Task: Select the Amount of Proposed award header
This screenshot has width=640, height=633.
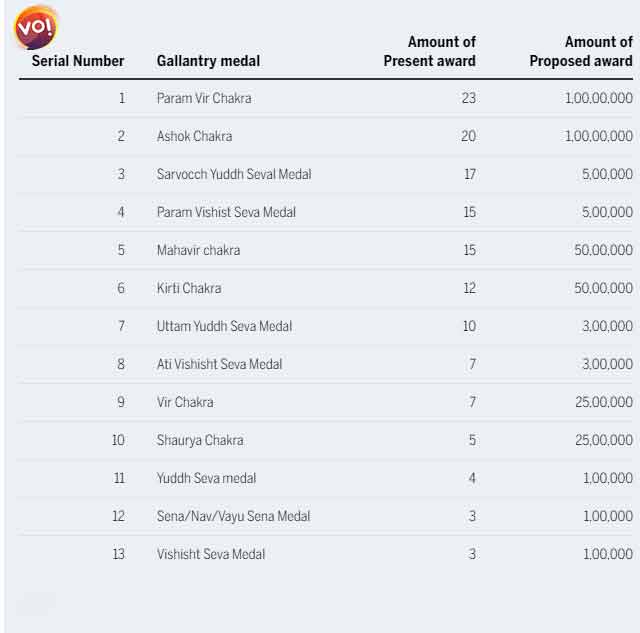Action: [x=581, y=51]
